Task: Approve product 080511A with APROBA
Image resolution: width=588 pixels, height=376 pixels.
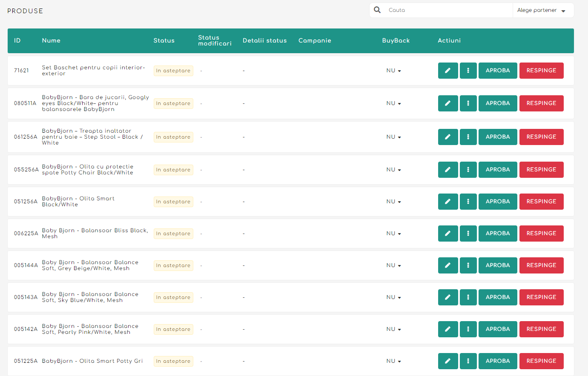Action: [x=497, y=103]
